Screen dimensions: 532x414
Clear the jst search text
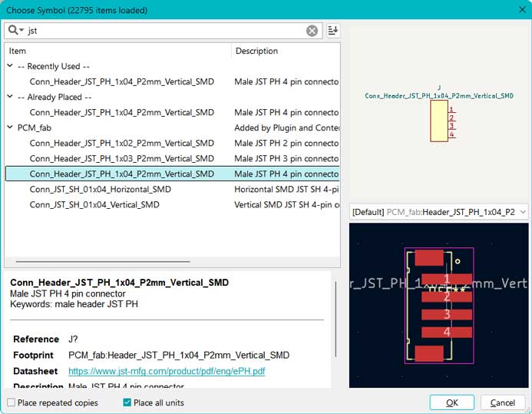[x=312, y=31]
